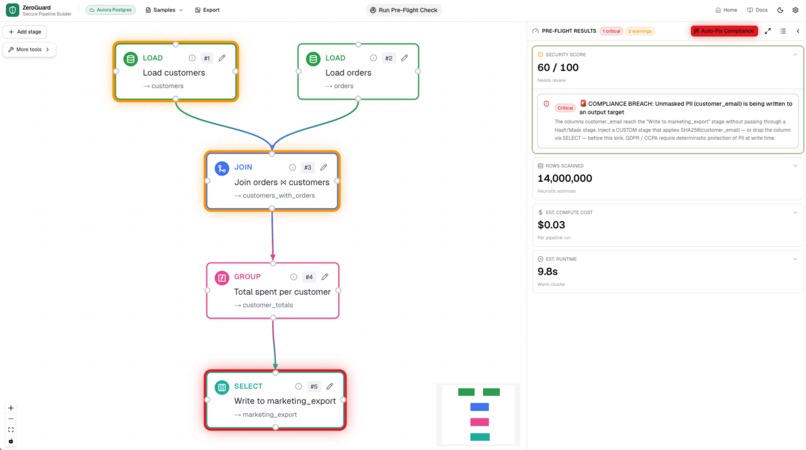Click the Aurora Postgres connection badge
The image size is (806, 450).
tap(111, 10)
